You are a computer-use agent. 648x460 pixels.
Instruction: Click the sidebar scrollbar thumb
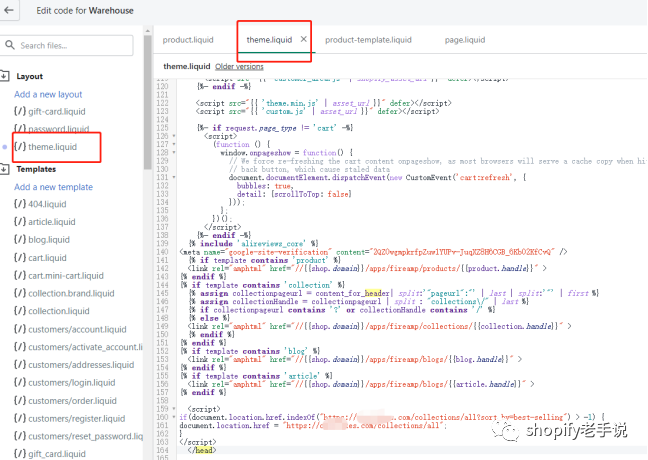click(x=148, y=102)
